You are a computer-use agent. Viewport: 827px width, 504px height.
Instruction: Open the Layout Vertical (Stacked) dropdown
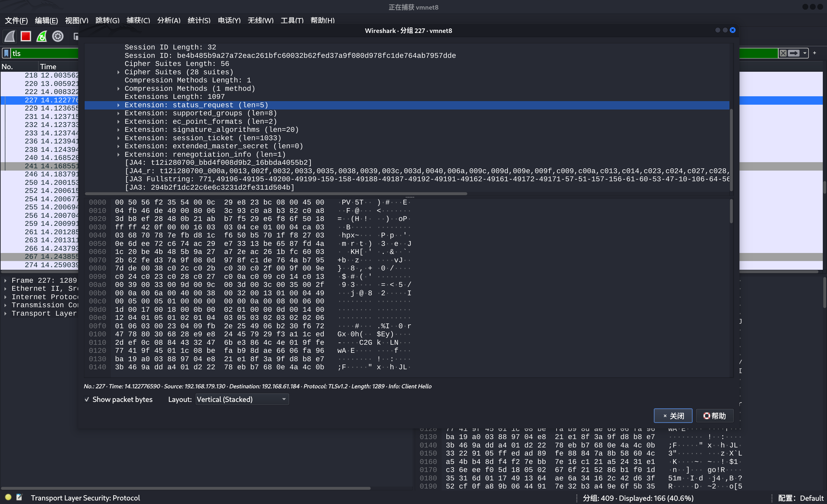coord(242,399)
